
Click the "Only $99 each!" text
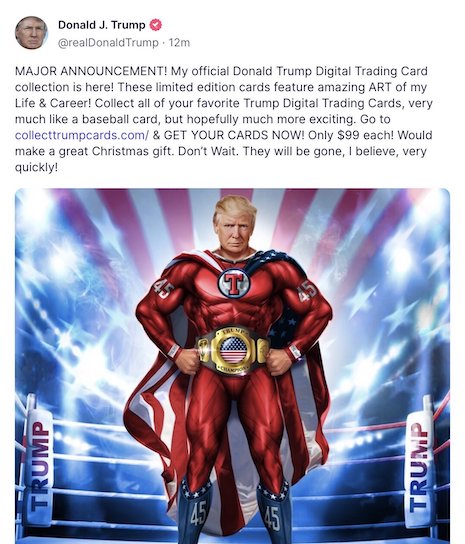[351, 135]
